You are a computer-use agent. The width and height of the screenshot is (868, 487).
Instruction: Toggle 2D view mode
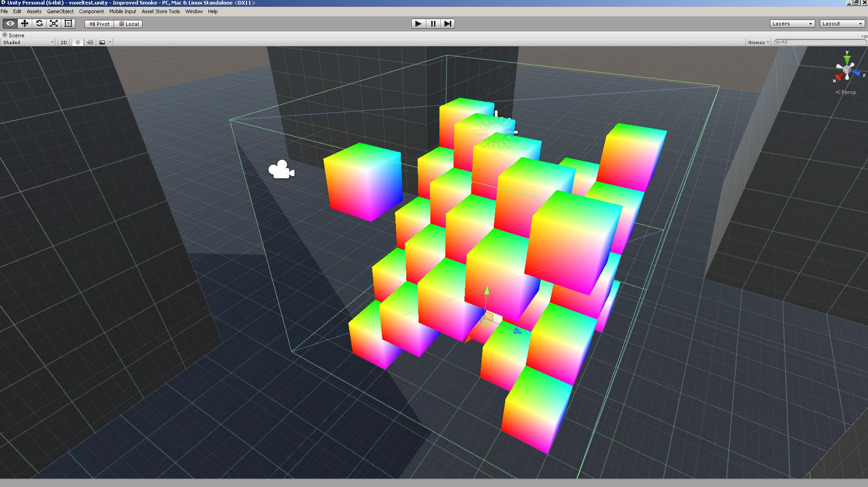[x=63, y=42]
